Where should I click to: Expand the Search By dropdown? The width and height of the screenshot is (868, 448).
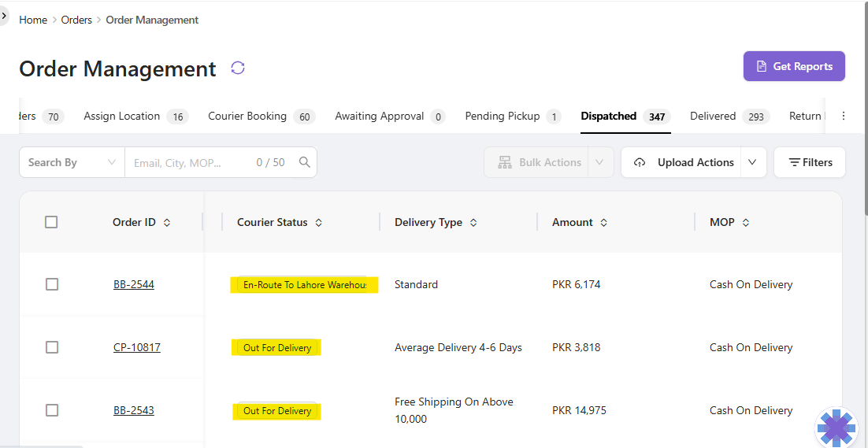coord(72,162)
